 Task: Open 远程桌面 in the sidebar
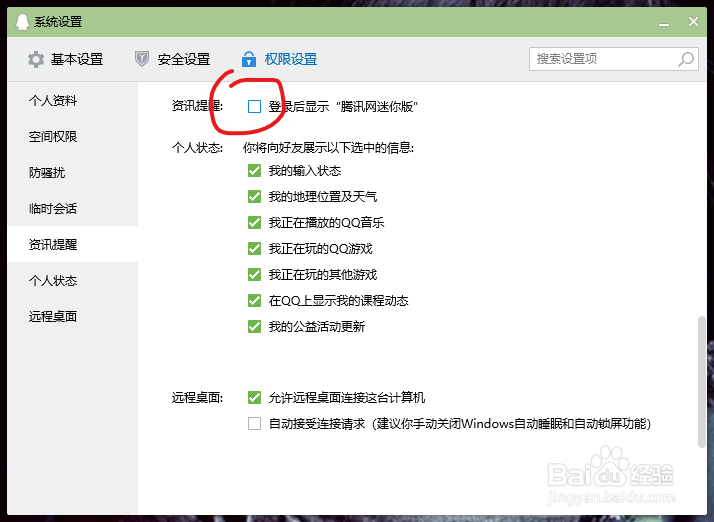tap(72, 316)
